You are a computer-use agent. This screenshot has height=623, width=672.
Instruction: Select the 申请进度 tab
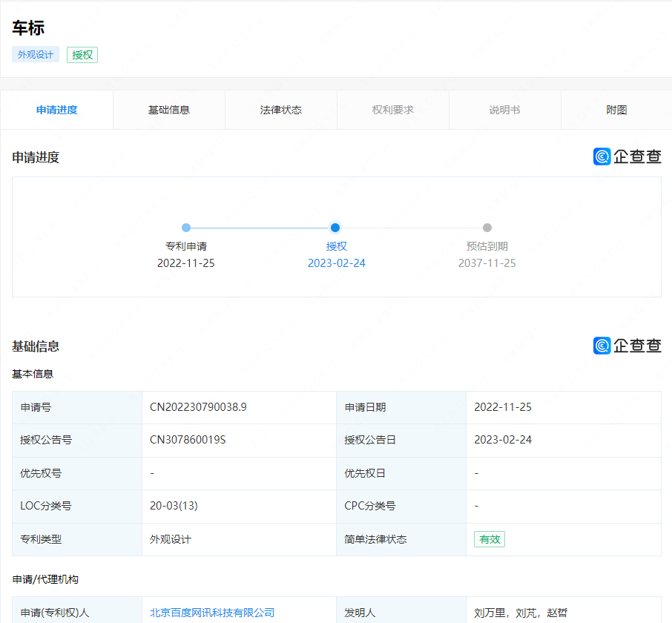(x=57, y=110)
